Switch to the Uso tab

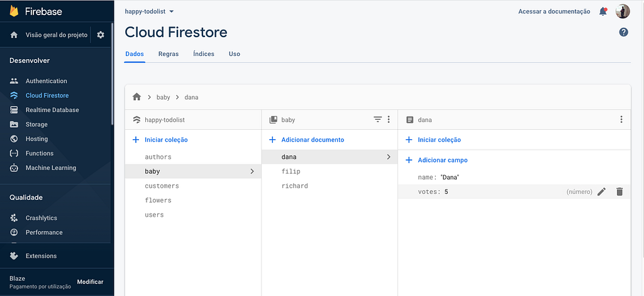point(235,54)
